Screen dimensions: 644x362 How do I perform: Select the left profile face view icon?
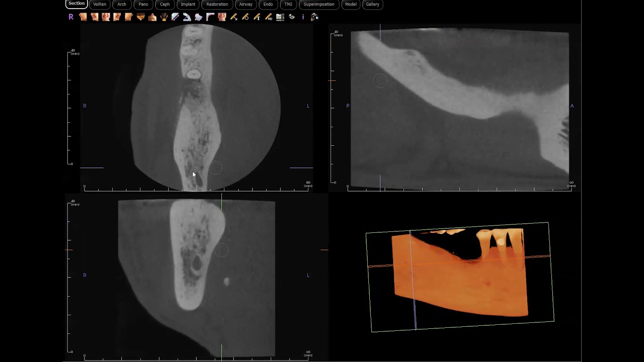(x=129, y=17)
